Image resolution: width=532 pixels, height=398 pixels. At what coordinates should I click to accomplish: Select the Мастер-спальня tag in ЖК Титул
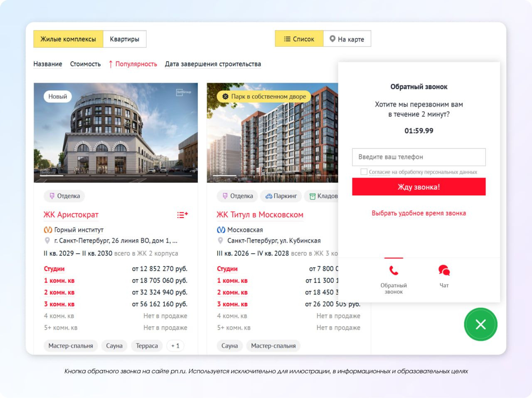tap(273, 346)
